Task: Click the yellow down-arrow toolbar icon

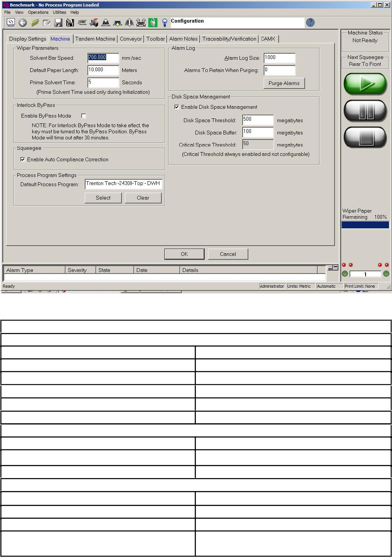Action: pos(118,23)
